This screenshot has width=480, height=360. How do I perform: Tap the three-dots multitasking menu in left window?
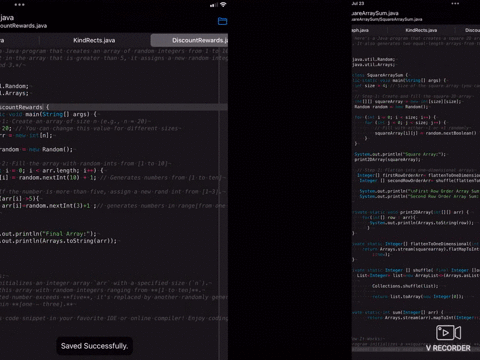pyautogui.click(x=19, y=5)
